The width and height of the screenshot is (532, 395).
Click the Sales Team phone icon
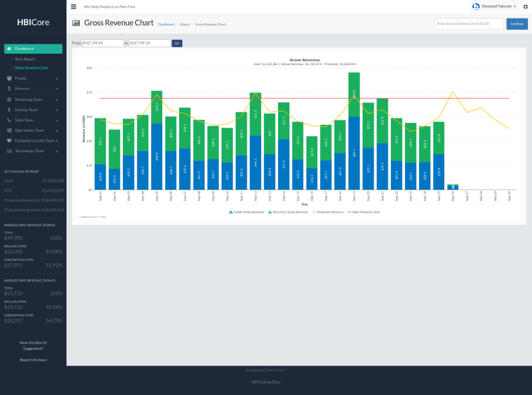point(9,120)
